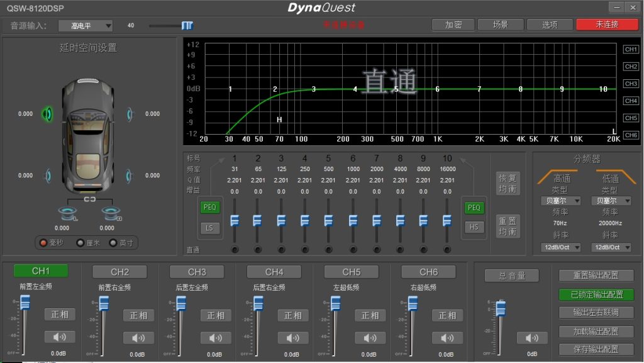Viewport: 644px width, 363px height.
Task: Click the EQ band 3 gain slider
Action: point(281,221)
